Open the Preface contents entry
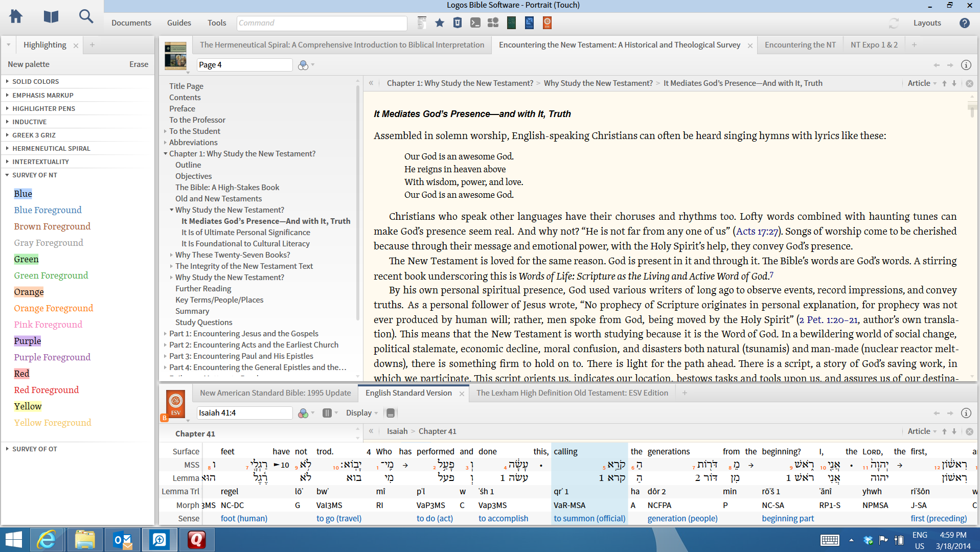980x552 pixels. click(182, 108)
